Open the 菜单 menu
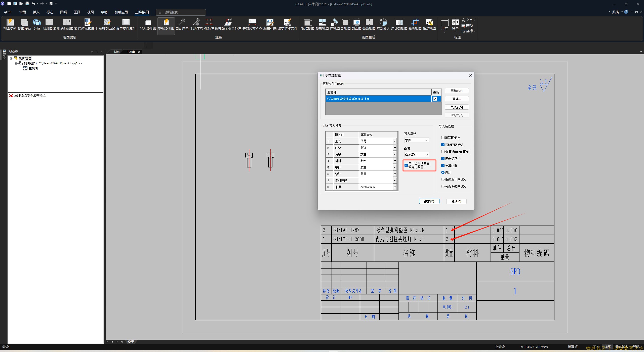The width and height of the screenshot is (644, 352). click(7, 12)
